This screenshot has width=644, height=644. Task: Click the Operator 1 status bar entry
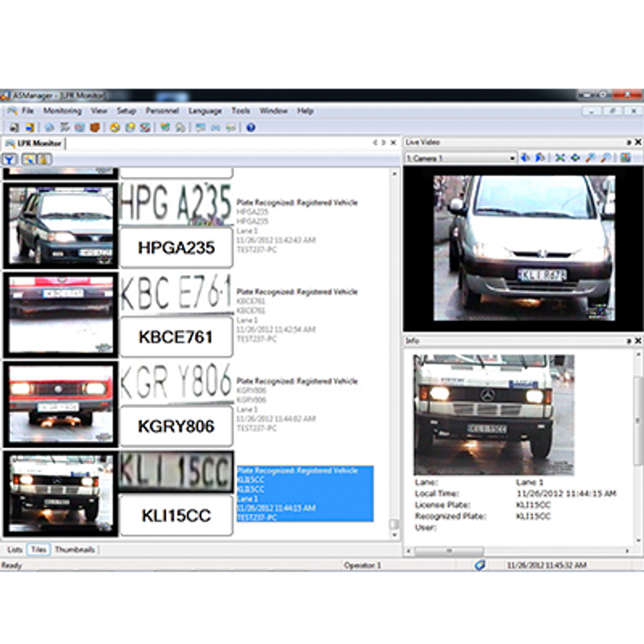click(362, 566)
